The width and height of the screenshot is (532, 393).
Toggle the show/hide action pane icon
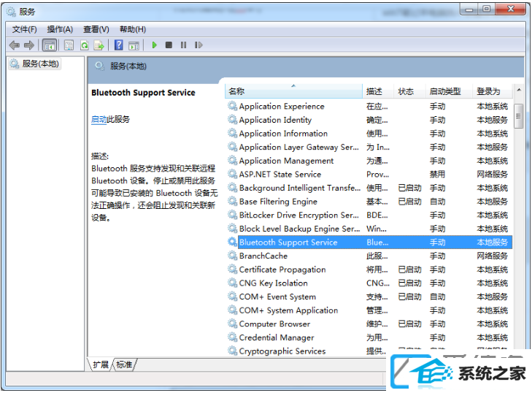point(134,45)
